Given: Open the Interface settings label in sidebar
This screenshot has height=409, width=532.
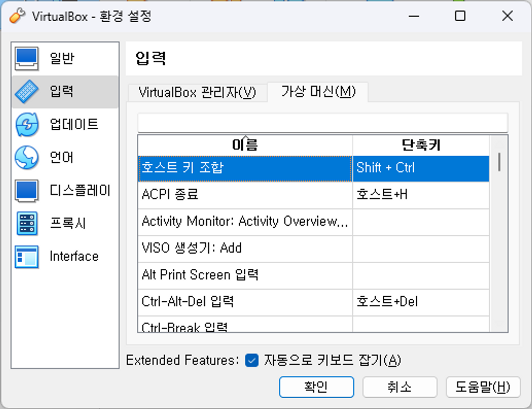Looking at the screenshot, I should (74, 256).
